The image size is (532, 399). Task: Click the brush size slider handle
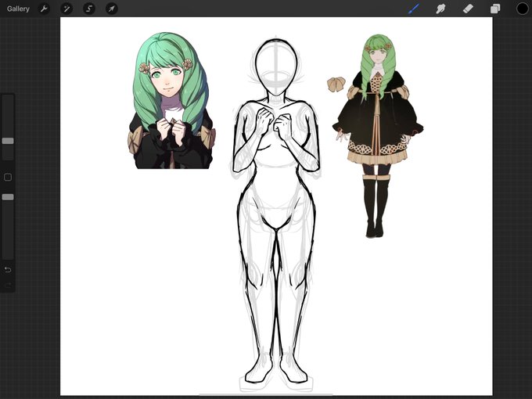(8, 141)
